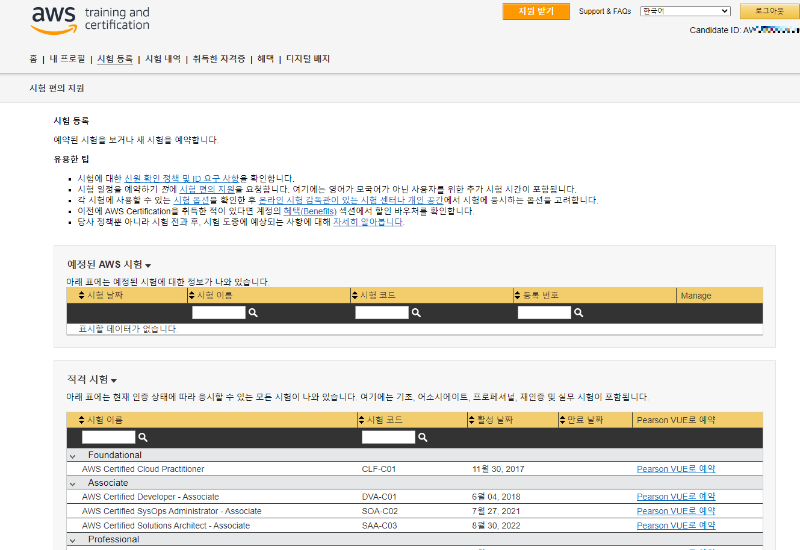Viewport: 800px width, 550px height.
Task: Open 혜택(Benefits) link in tips
Action: coord(310,211)
